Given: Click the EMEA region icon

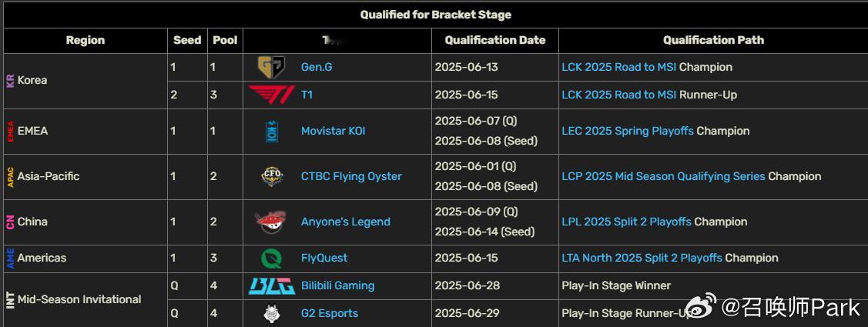Looking at the screenshot, I should pos(10,132).
